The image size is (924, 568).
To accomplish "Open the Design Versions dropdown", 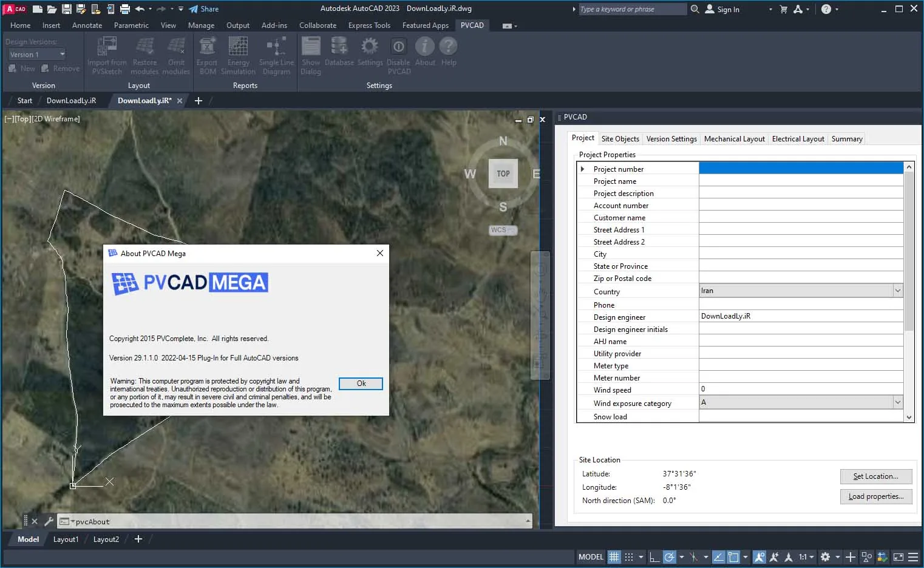I will pos(37,55).
